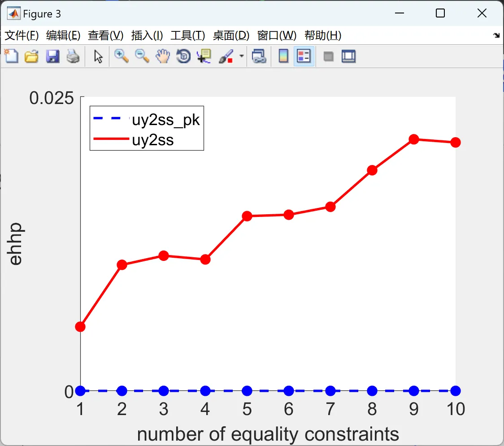Click the Hide Plot Tools icon
This screenshot has height=446, width=504.
[328, 57]
